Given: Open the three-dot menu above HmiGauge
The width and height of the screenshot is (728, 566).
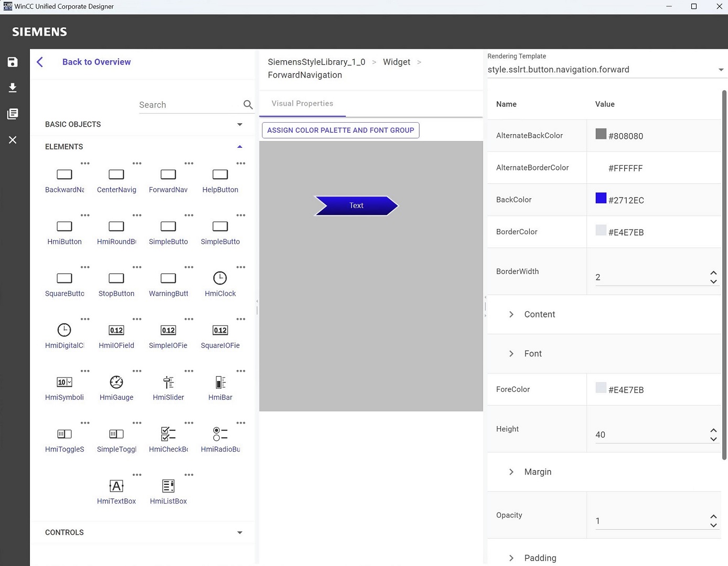Looking at the screenshot, I should click(x=137, y=371).
